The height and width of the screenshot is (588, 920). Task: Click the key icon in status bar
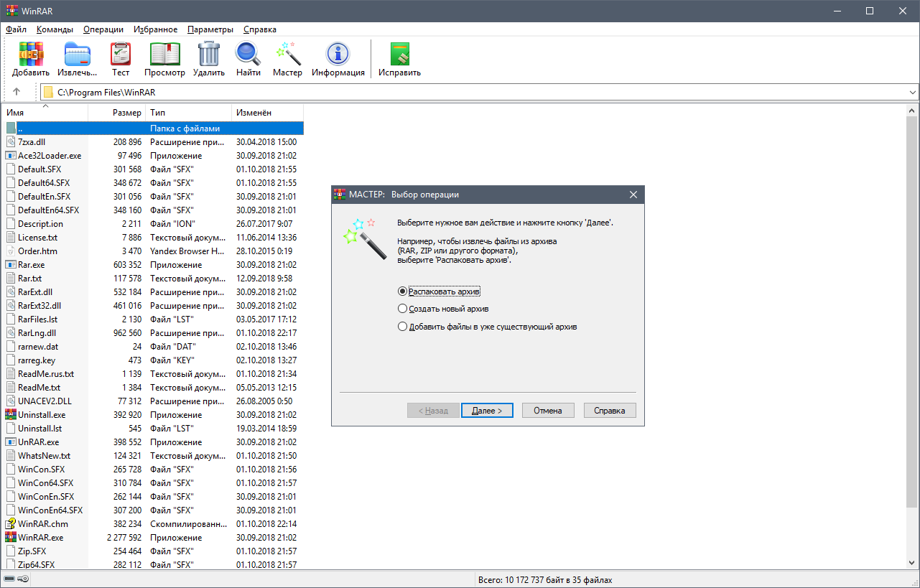pyautogui.click(x=24, y=579)
